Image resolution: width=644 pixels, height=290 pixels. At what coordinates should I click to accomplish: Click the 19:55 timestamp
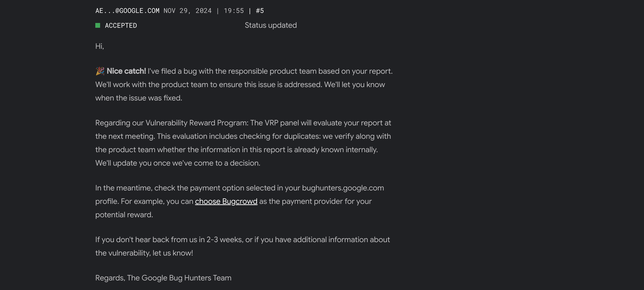click(x=234, y=11)
